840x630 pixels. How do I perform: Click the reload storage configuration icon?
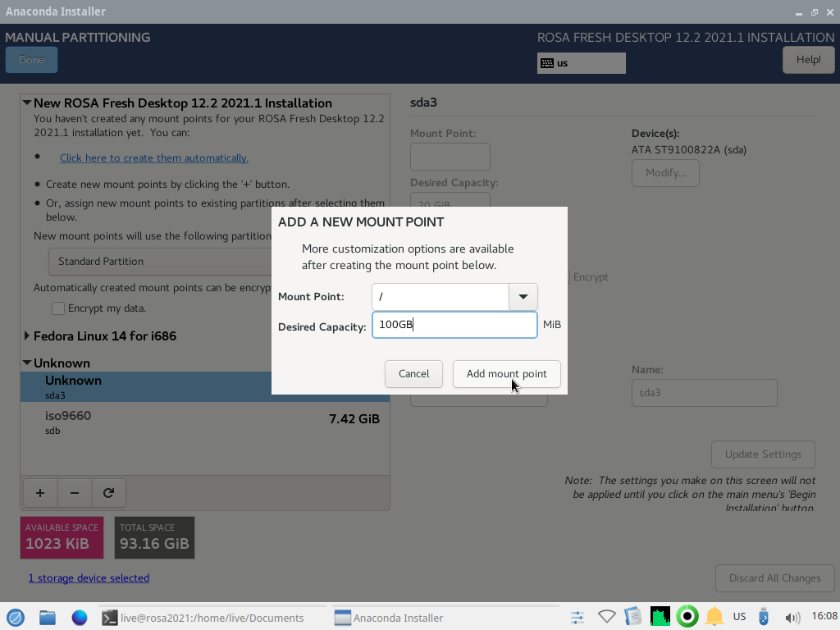108,493
